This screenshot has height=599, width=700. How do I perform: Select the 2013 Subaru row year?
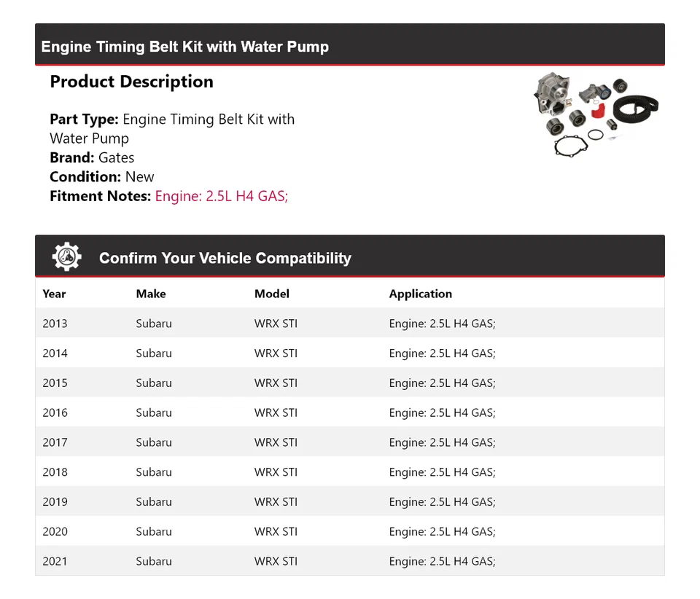(x=55, y=324)
